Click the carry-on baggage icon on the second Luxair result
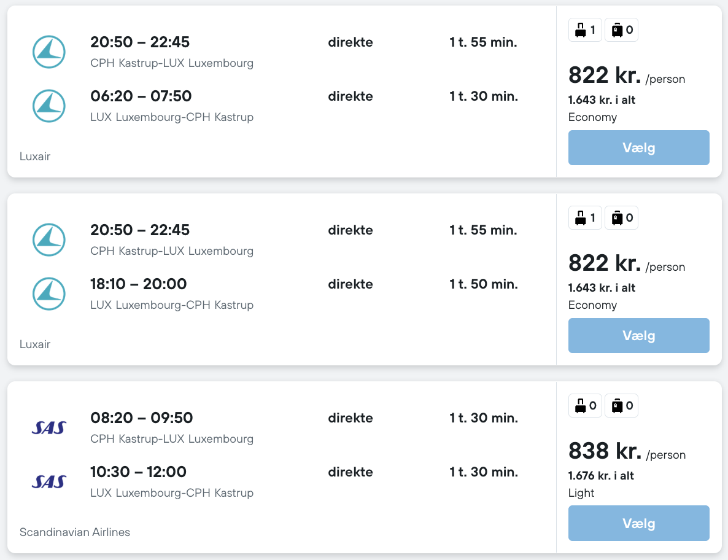The image size is (728, 560). coord(580,217)
